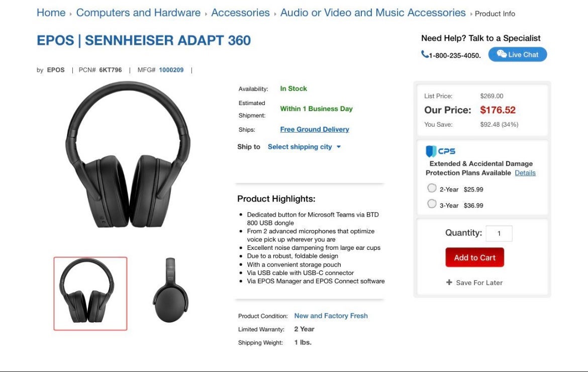Click the MFG number 1000209 link
The image size is (588, 372).
tap(171, 70)
